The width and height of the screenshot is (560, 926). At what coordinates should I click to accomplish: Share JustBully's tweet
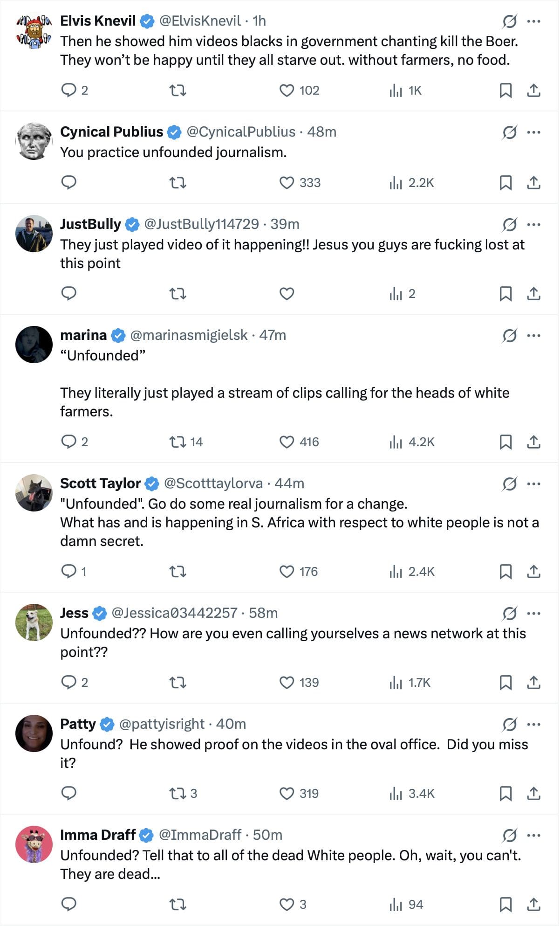[x=533, y=294]
